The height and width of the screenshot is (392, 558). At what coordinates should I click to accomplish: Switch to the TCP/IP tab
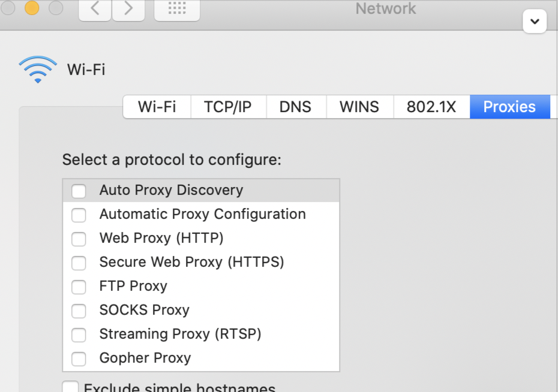pos(227,107)
